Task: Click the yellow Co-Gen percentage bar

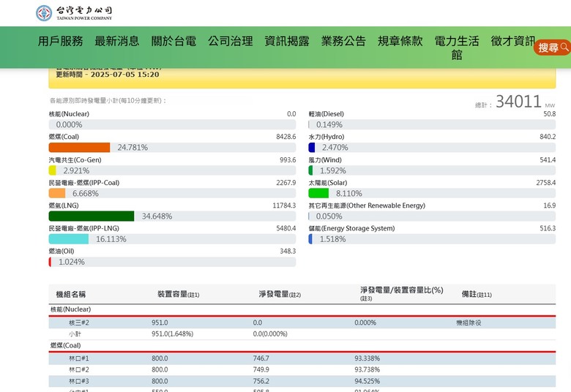Action: click(x=53, y=170)
